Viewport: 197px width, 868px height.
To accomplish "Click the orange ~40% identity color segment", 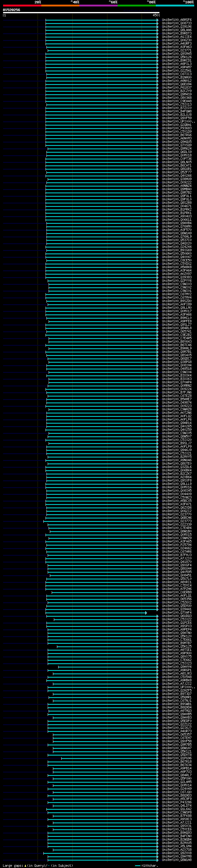I will coord(60,6).
